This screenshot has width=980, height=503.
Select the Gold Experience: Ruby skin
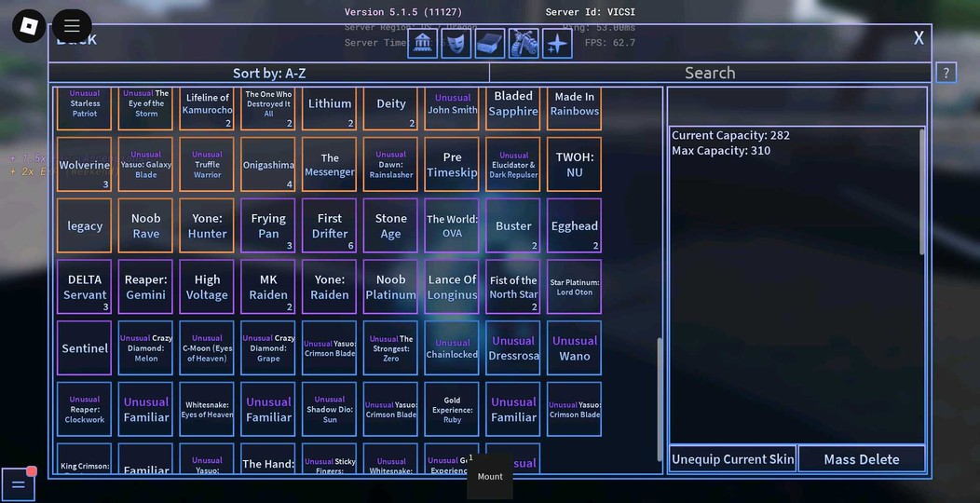point(452,410)
